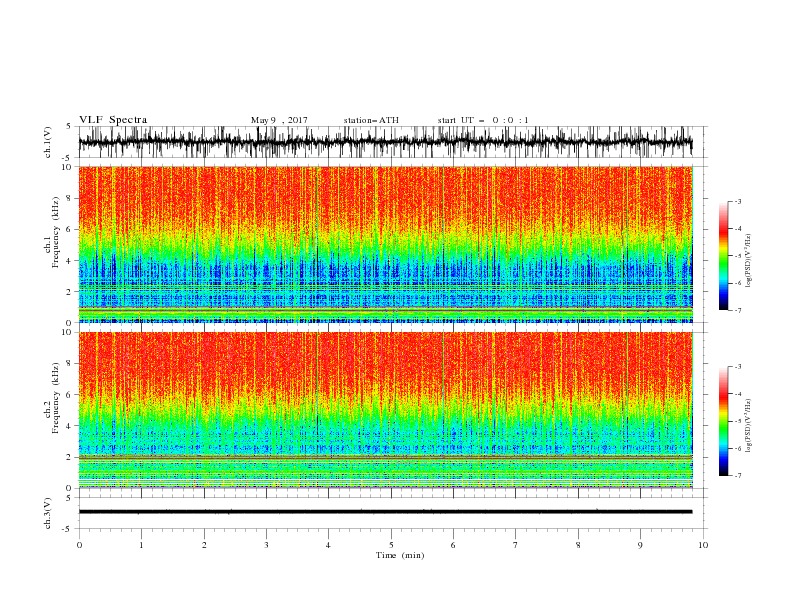This screenshot has width=792, height=612.
Task: Click the 'VLF Spectra' title text
Action: pos(113,120)
